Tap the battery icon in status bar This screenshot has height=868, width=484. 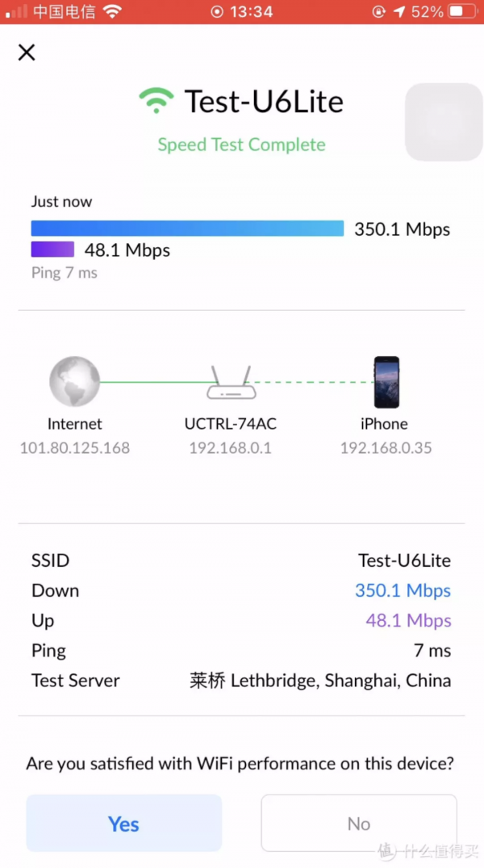tap(460, 12)
